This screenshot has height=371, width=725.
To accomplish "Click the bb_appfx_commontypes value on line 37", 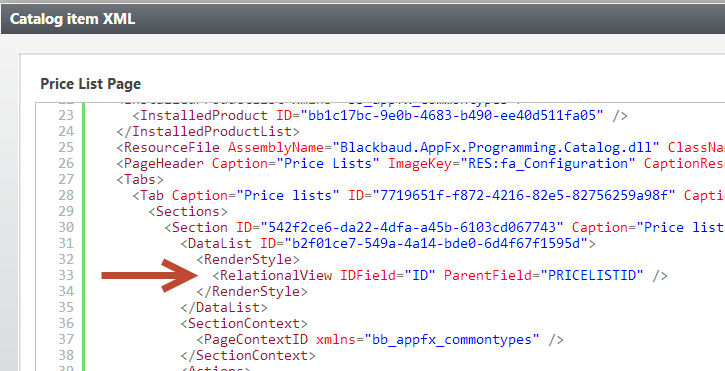I will point(452,339).
